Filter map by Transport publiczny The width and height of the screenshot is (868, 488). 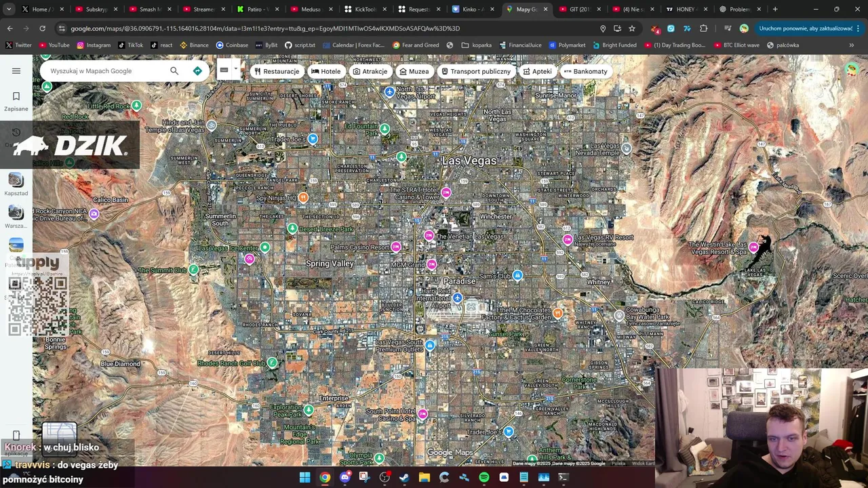pos(476,71)
